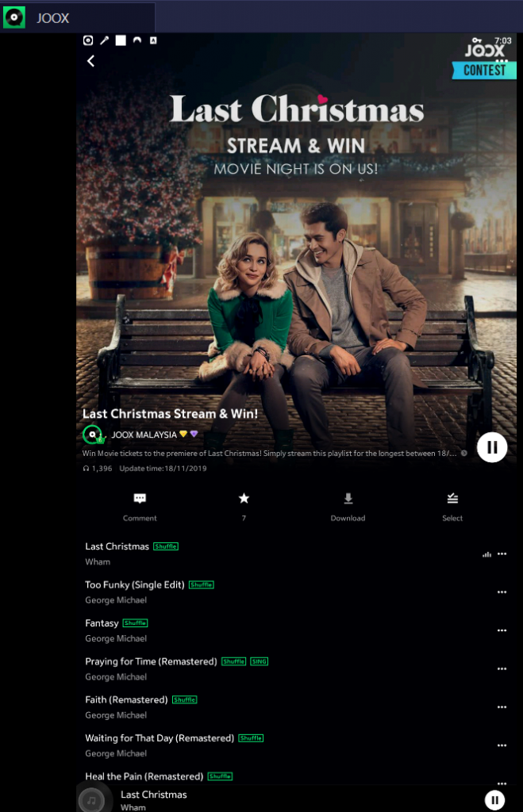This screenshot has width=523, height=812.
Task: Open the JOOX MALAYSIA profile name
Action: coord(144,435)
